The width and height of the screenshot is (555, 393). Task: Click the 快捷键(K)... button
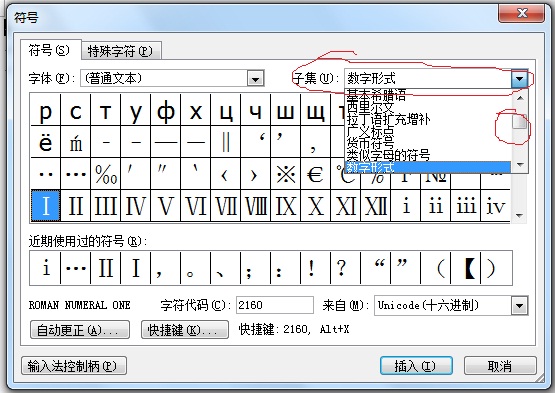(x=185, y=330)
